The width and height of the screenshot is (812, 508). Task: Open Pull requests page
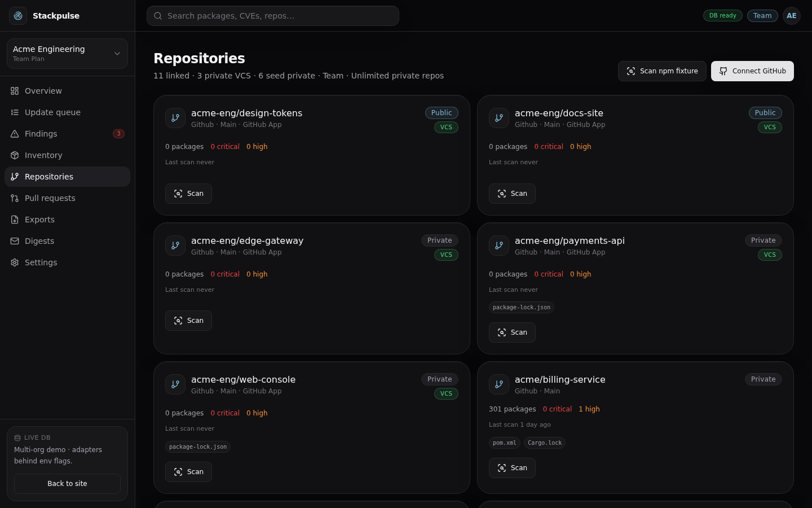(x=67, y=198)
